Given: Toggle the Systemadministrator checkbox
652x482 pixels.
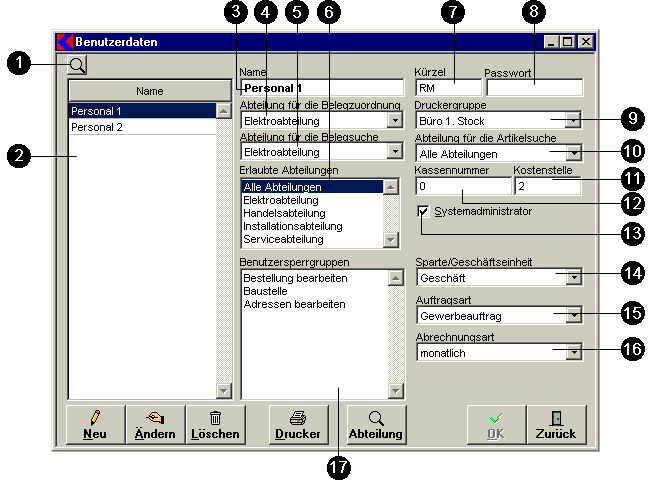Looking at the screenshot, I should 426,212.
